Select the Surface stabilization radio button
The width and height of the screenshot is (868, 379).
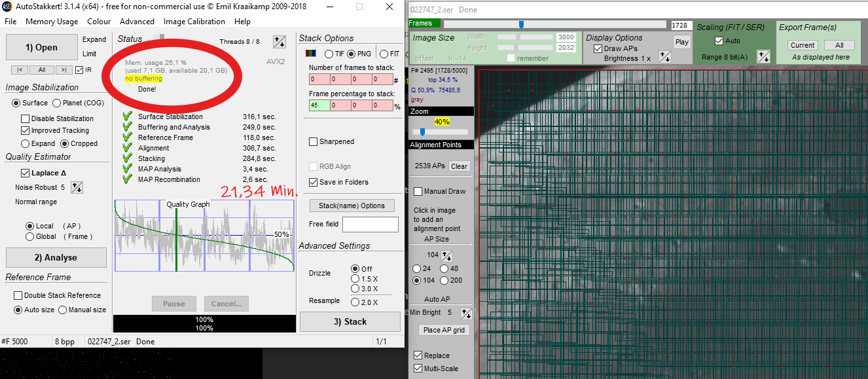pos(16,103)
